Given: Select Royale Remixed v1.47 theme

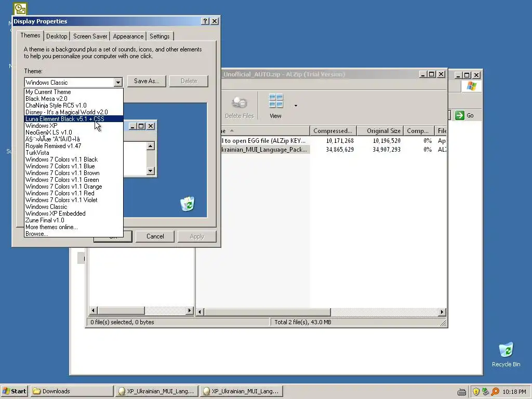Looking at the screenshot, I should click(74, 146).
